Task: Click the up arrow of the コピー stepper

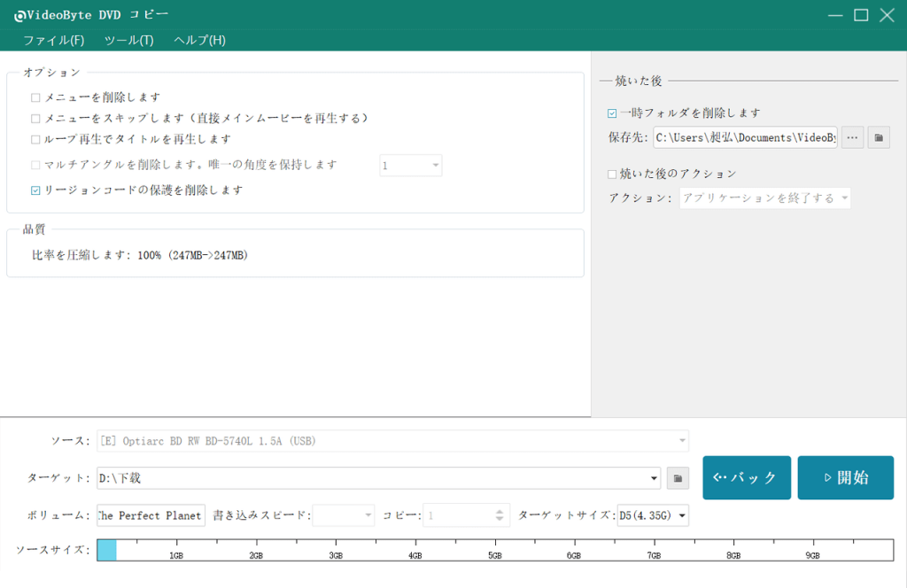Action: (499, 510)
